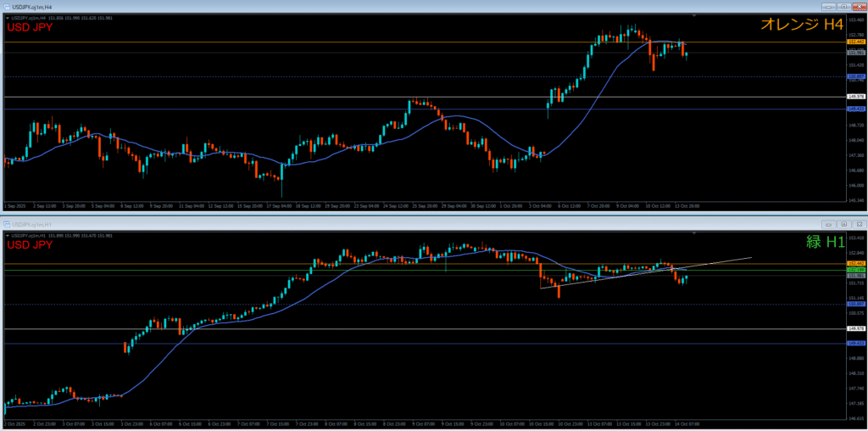Close the H4 chart window
This screenshot has width=868, height=431.
[x=859, y=7]
